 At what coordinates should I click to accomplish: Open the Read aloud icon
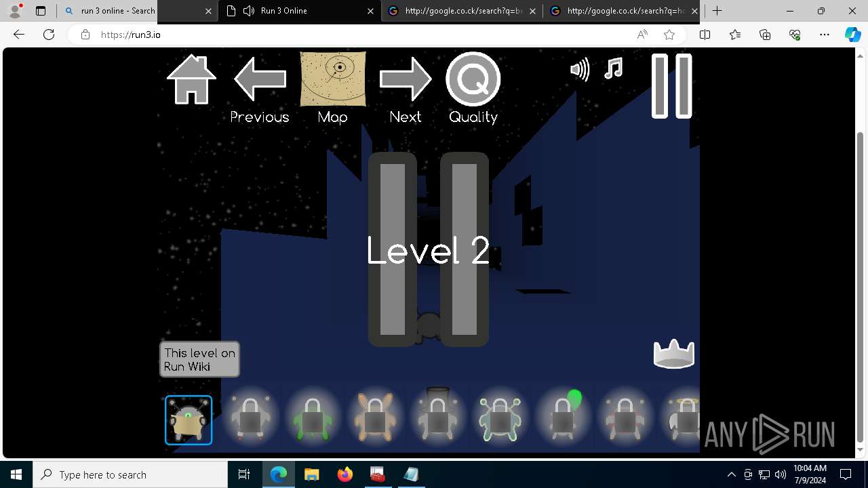(x=642, y=35)
